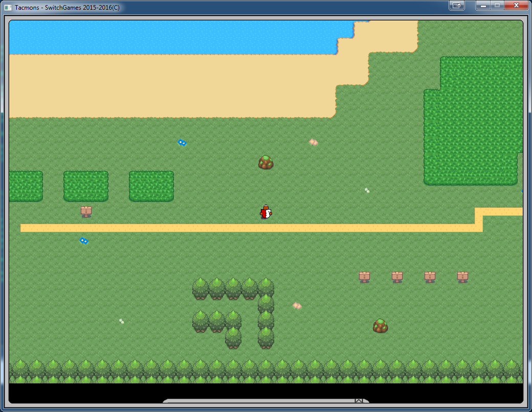
Task: Click the blue water area
Action: click(180, 37)
